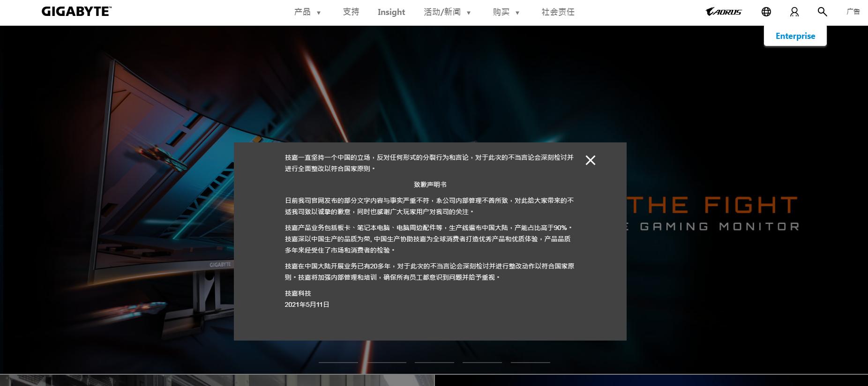Click THE FIGHT banner headline
Viewport: 868px width, 386px height.
pyautogui.click(x=712, y=205)
